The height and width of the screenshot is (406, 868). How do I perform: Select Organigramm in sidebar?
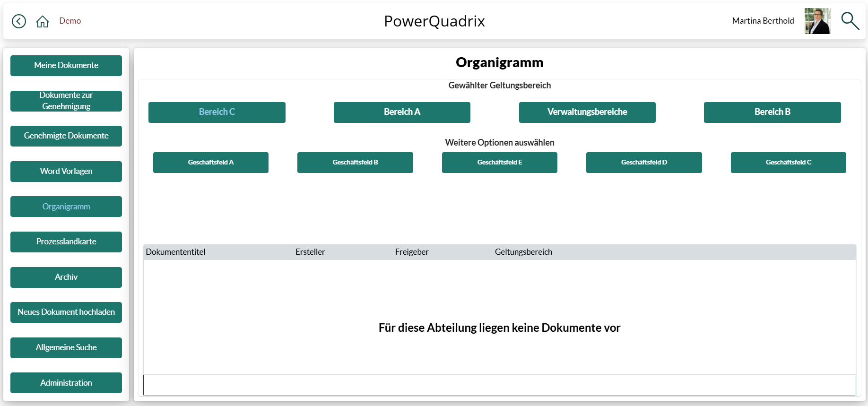[66, 207]
